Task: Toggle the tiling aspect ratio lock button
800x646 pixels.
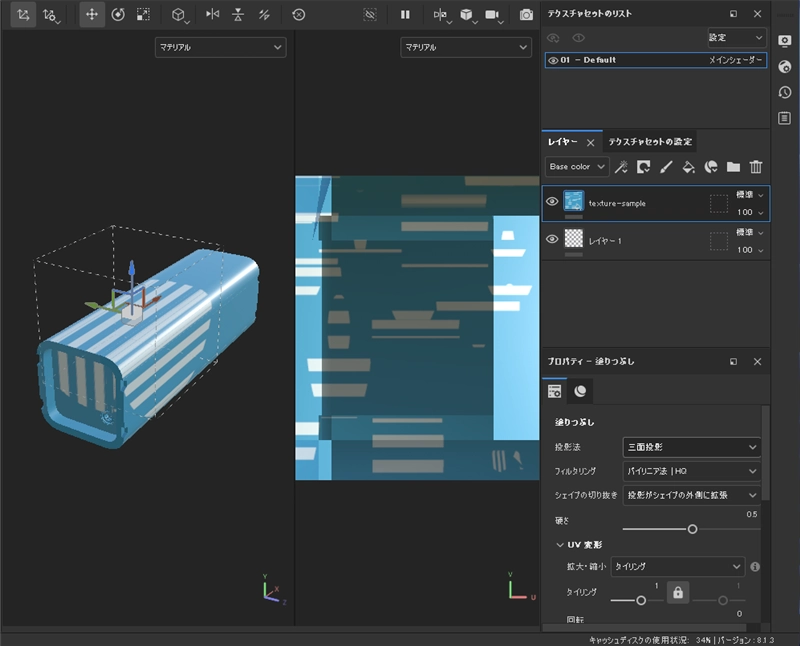Action: pos(678,592)
